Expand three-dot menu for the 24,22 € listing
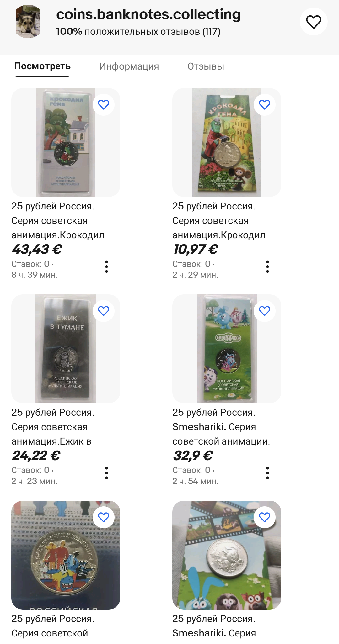 click(x=107, y=473)
